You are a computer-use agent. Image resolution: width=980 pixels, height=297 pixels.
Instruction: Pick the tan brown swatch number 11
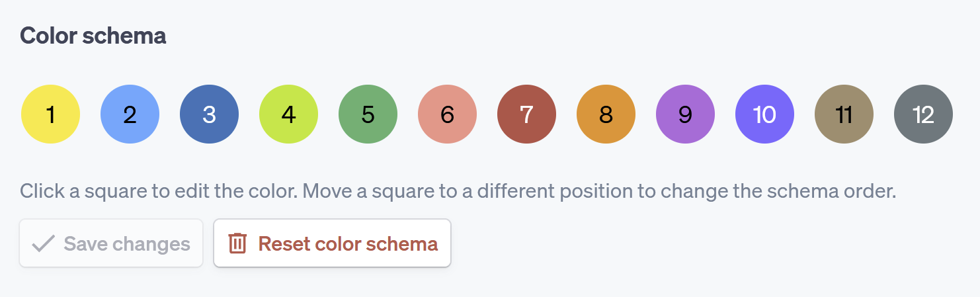pos(844,114)
